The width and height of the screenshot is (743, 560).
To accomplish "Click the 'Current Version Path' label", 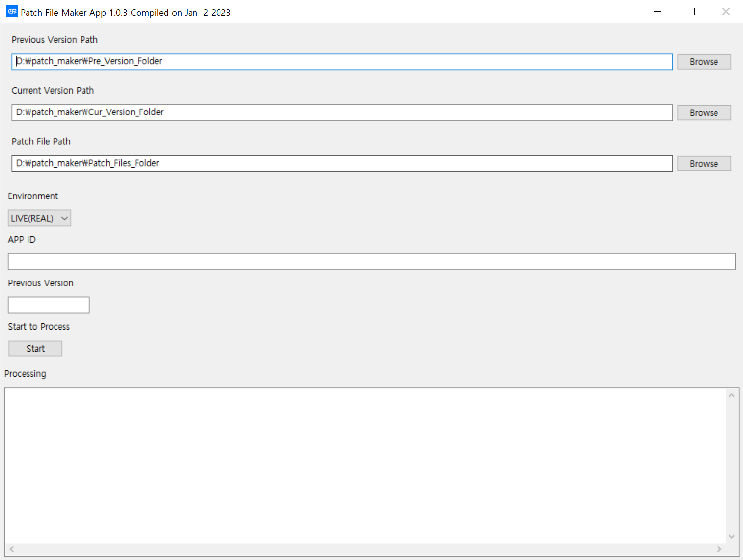I will (x=53, y=91).
